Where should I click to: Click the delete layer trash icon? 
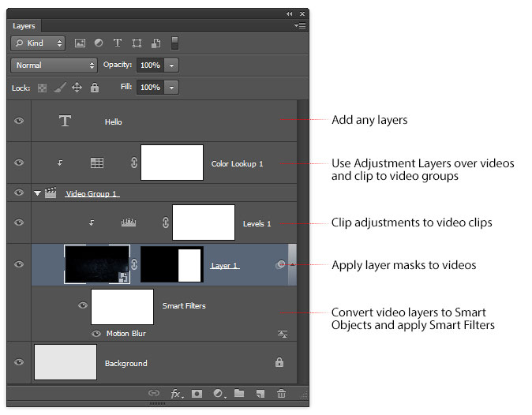pos(281,393)
